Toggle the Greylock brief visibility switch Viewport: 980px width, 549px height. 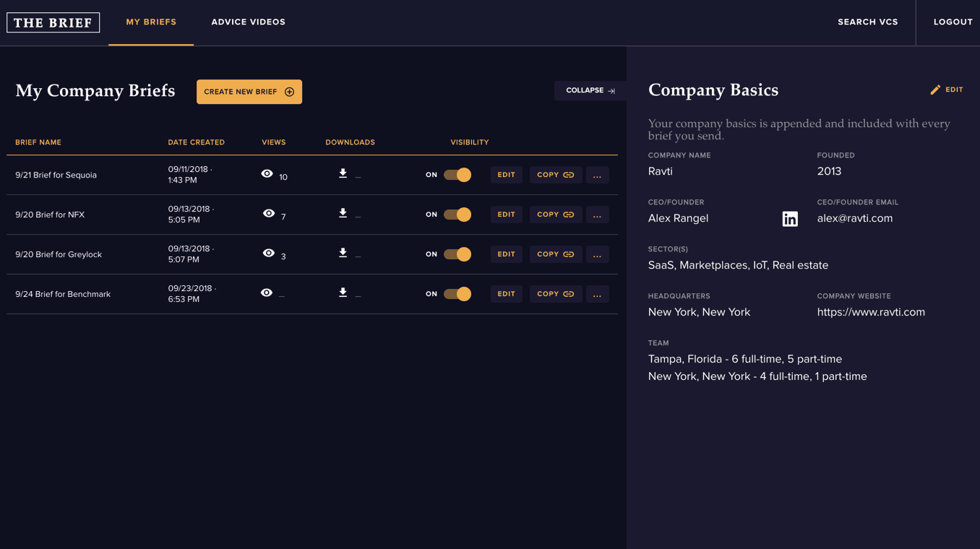click(x=457, y=254)
